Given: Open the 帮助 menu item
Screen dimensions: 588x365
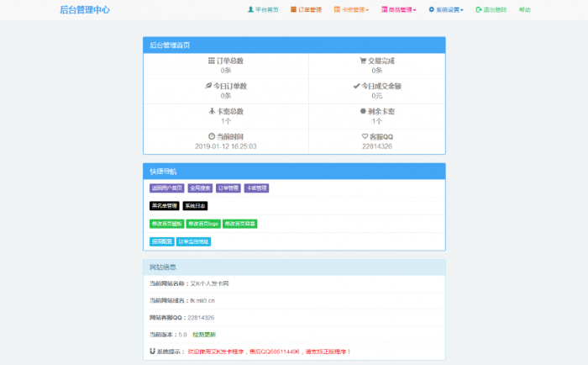Looking at the screenshot, I should point(525,10).
